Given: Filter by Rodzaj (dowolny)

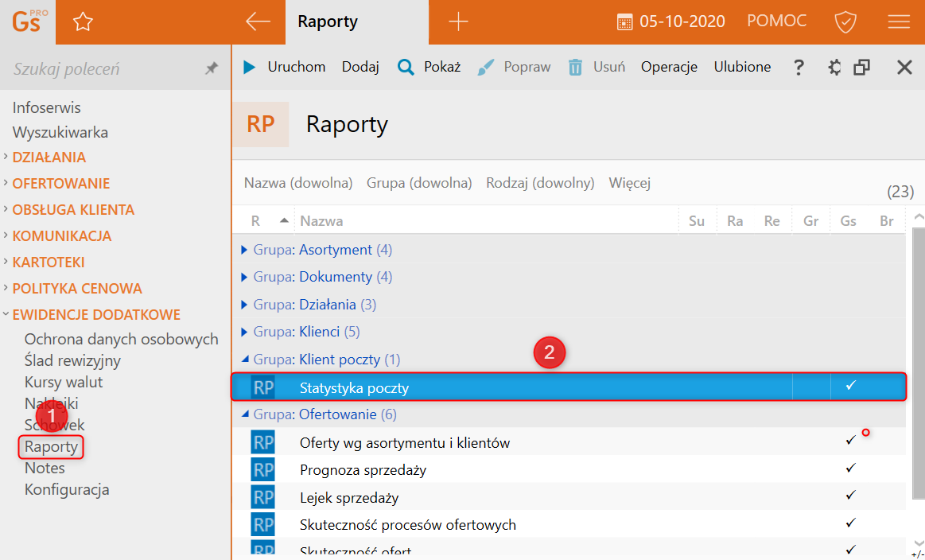Looking at the screenshot, I should [x=540, y=183].
